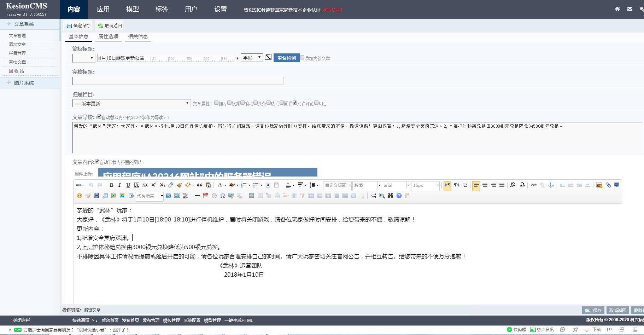The image size is (644, 335).
Task: Click the 完整标题 input field
Action: 178,81
